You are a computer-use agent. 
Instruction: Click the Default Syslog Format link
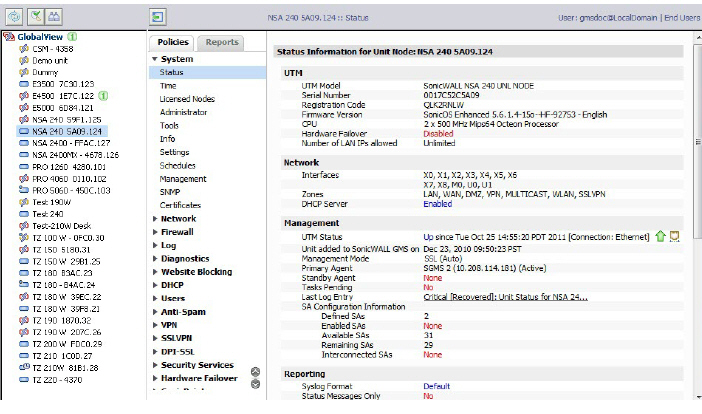[x=437, y=386]
